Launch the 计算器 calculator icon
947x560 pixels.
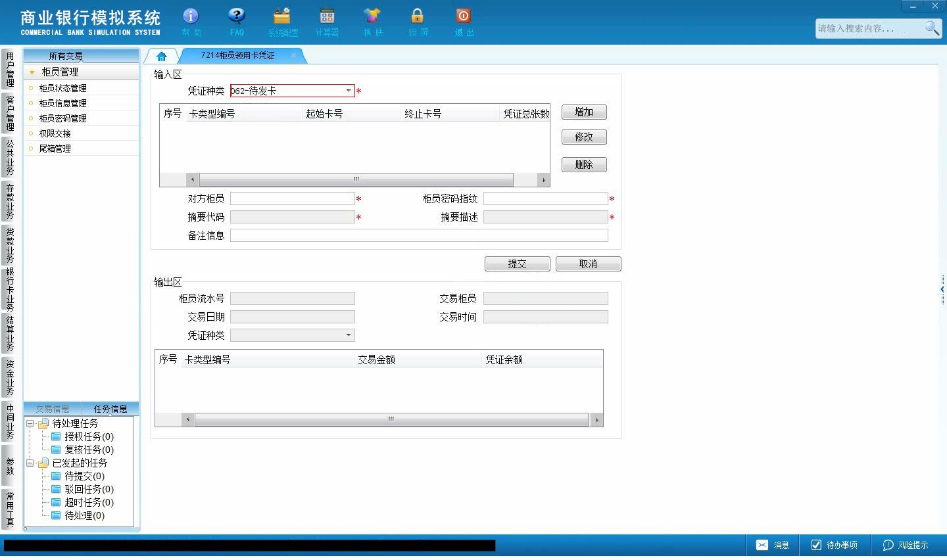coord(327,16)
